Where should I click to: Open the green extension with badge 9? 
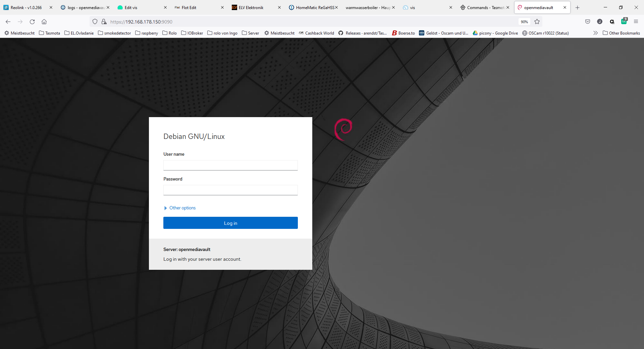coord(624,21)
